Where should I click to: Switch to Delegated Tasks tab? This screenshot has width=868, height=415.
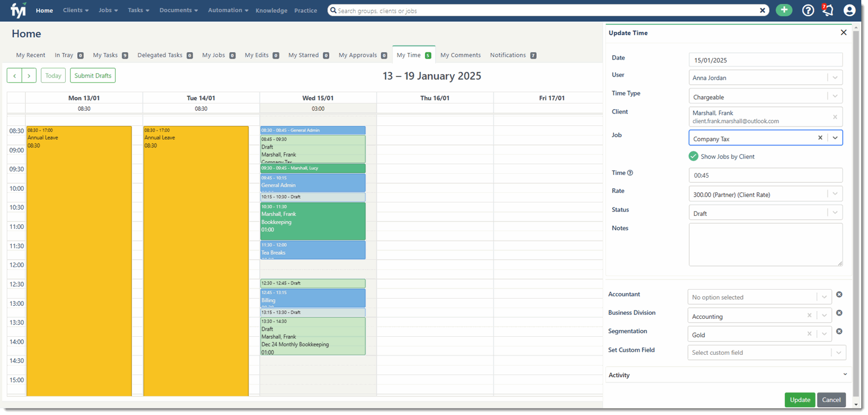click(165, 55)
